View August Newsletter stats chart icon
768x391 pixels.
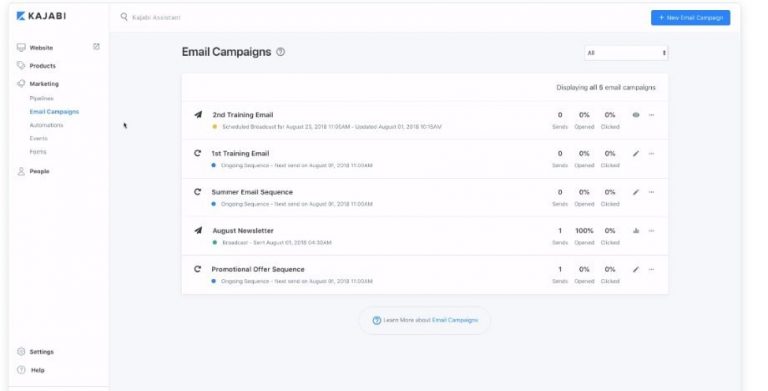(x=636, y=230)
